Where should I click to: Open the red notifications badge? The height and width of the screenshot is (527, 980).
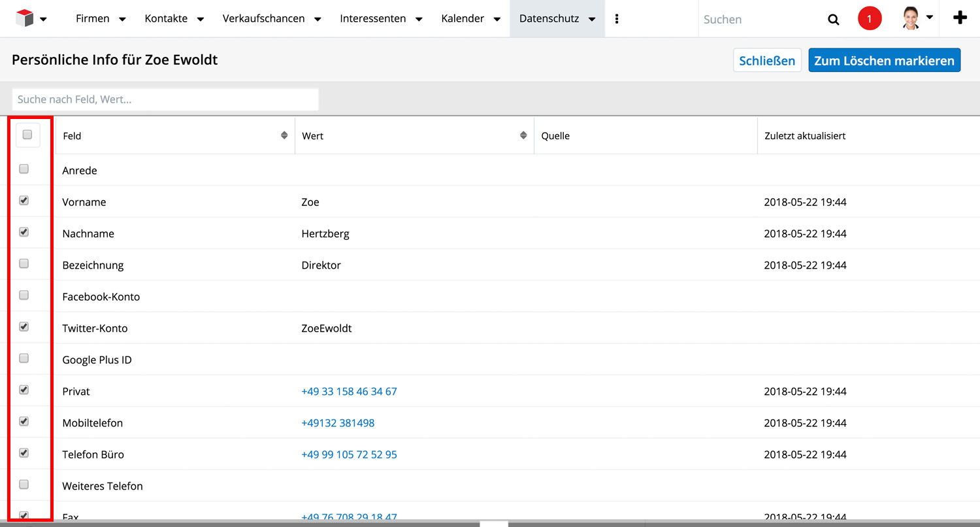click(869, 19)
